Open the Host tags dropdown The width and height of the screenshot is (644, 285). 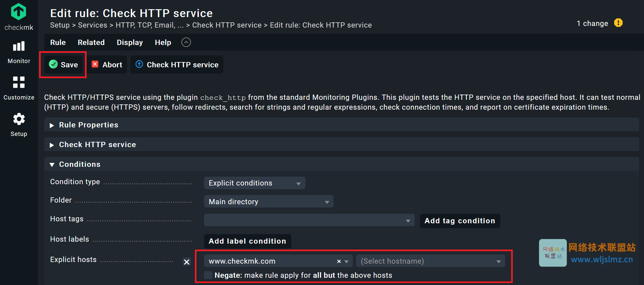(309, 220)
